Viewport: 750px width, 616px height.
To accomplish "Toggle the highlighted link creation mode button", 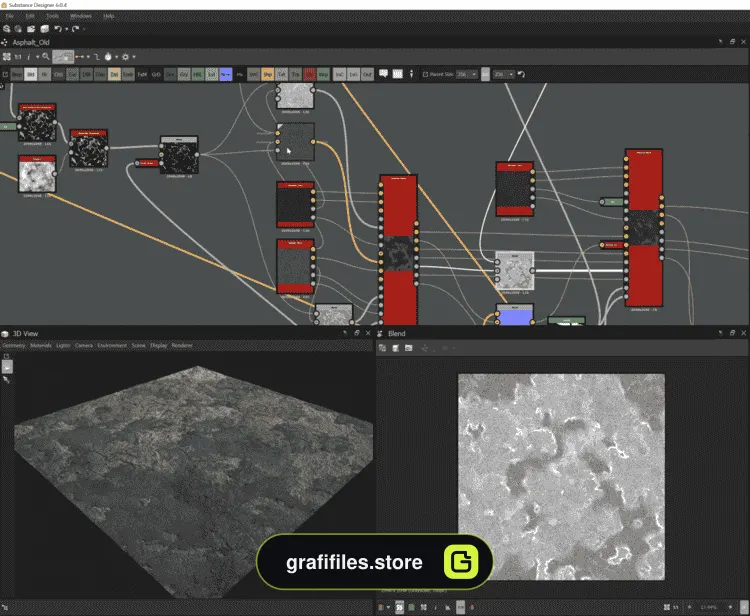I will [x=63, y=56].
